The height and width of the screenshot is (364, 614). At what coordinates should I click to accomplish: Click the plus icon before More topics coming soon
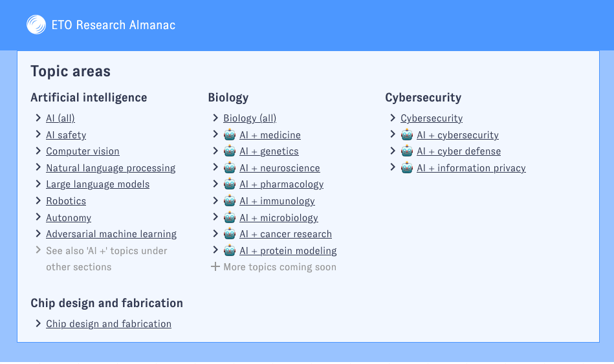pos(215,266)
